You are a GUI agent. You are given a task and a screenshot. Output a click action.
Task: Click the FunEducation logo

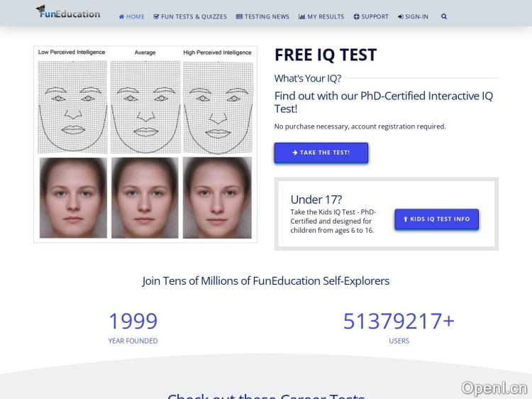pyautogui.click(x=68, y=12)
